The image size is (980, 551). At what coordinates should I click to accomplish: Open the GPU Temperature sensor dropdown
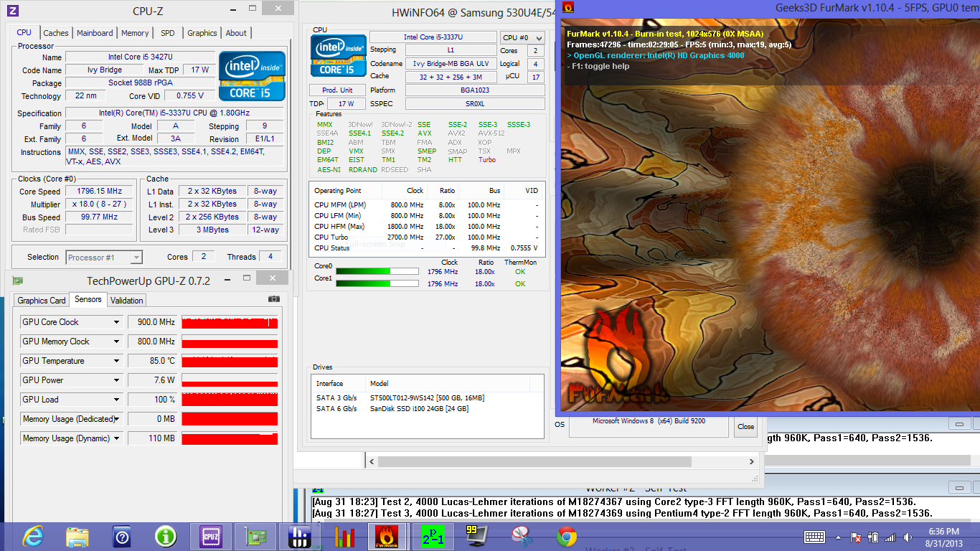point(117,361)
